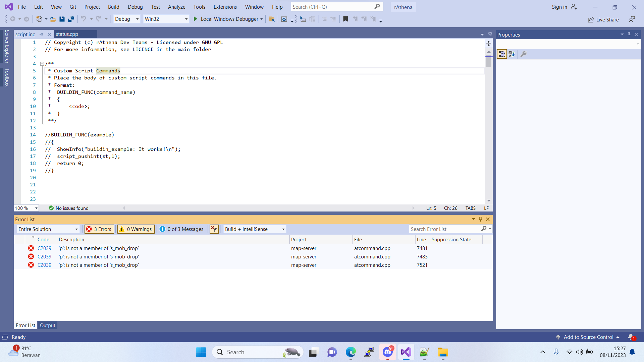Open the File menu
The image size is (644, 362).
click(x=22, y=7)
